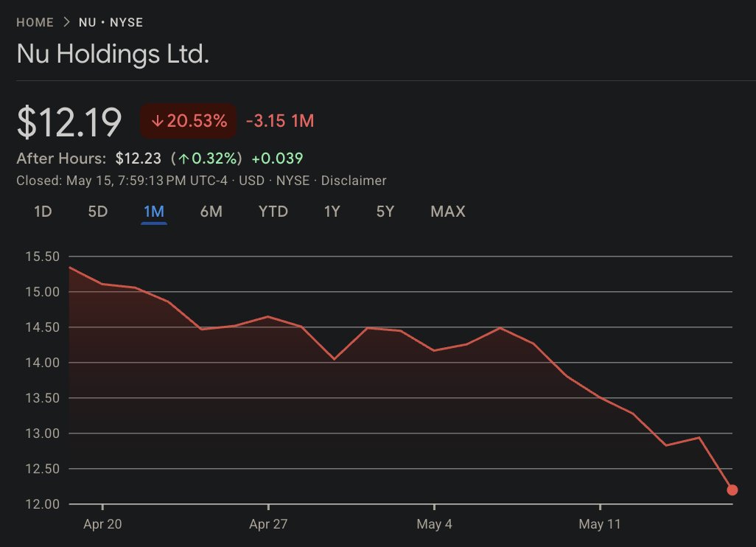The width and height of the screenshot is (756, 547).
Task: Click the 14.00 y-axis label
Action: coord(43,363)
